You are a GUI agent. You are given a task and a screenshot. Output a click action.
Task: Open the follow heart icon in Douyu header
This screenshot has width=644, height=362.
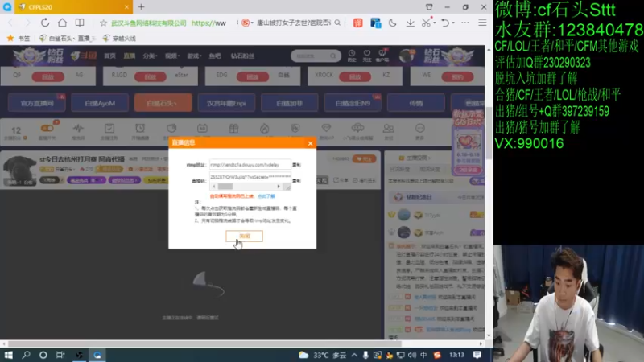coord(367,55)
